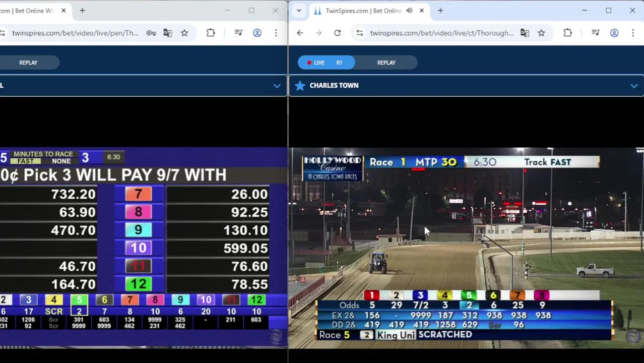This screenshot has width=644, height=363.
Task: Open the saved passwords key icon in left window
Action: pyautogui.click(x=151, y=33)
